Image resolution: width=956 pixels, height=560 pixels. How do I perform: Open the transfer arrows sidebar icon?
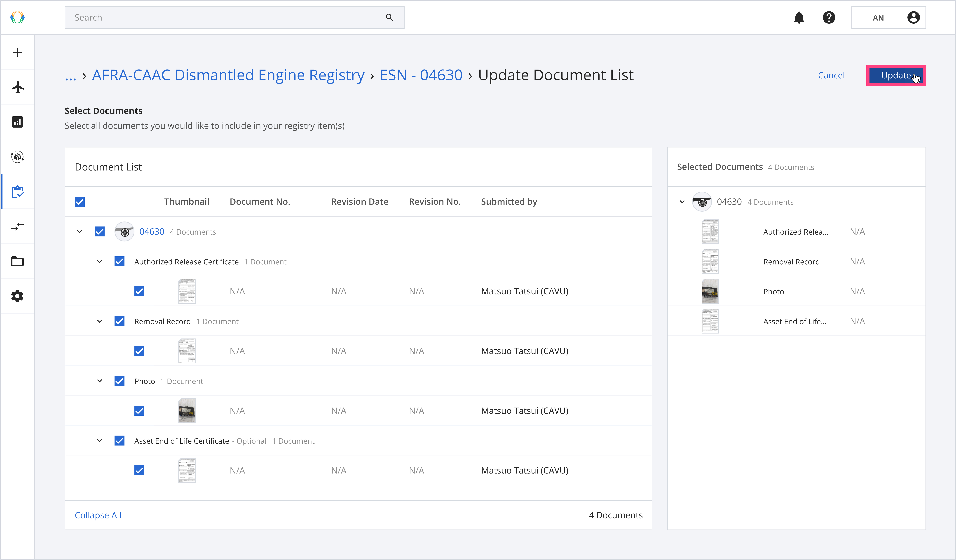(17, 227)
